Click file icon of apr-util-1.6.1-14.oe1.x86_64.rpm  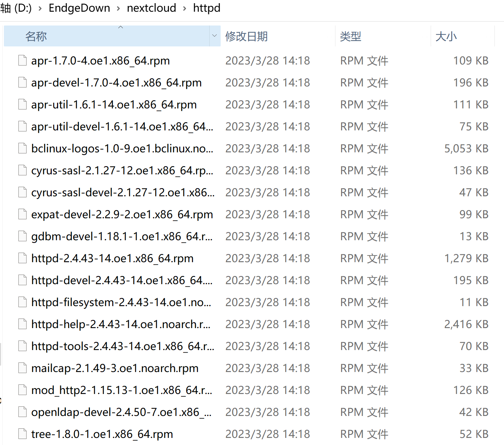click(x=22, y=105)
